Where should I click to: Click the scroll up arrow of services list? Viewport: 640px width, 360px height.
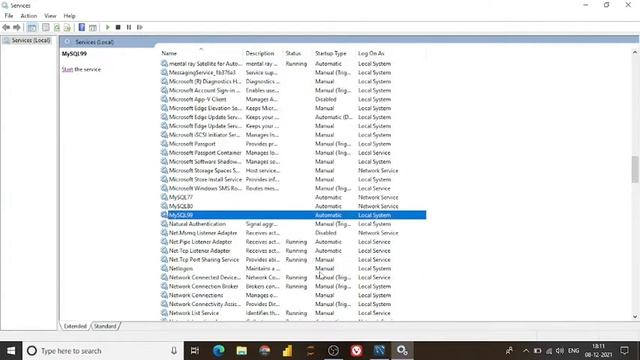click(635, 53)
